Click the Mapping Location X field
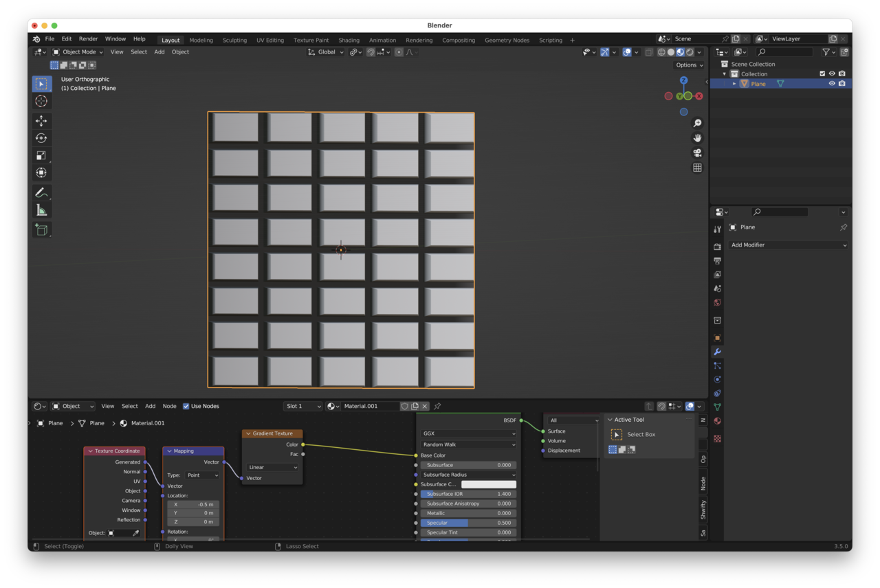The height and width of the screenshot is (588, 880). click(192, 504)
